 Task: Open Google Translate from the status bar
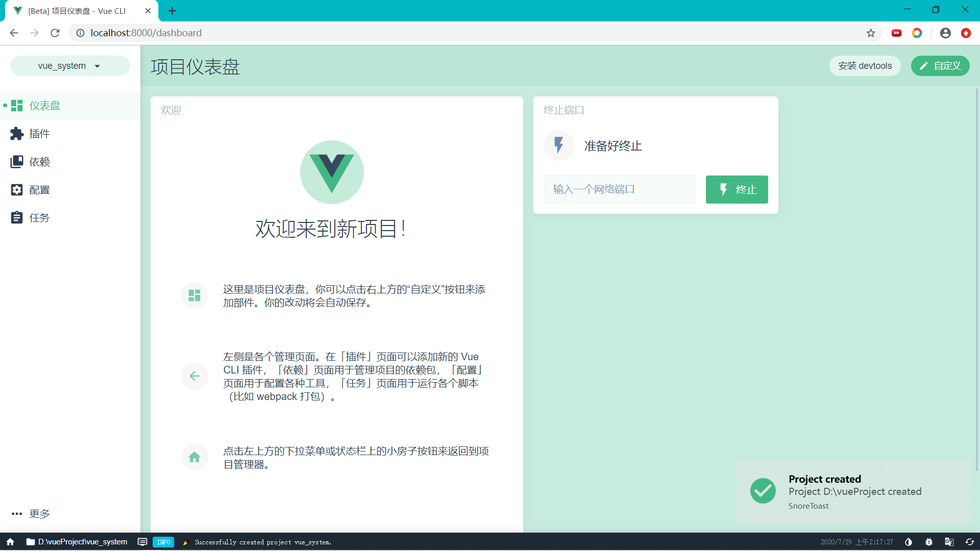click(949, 542)
